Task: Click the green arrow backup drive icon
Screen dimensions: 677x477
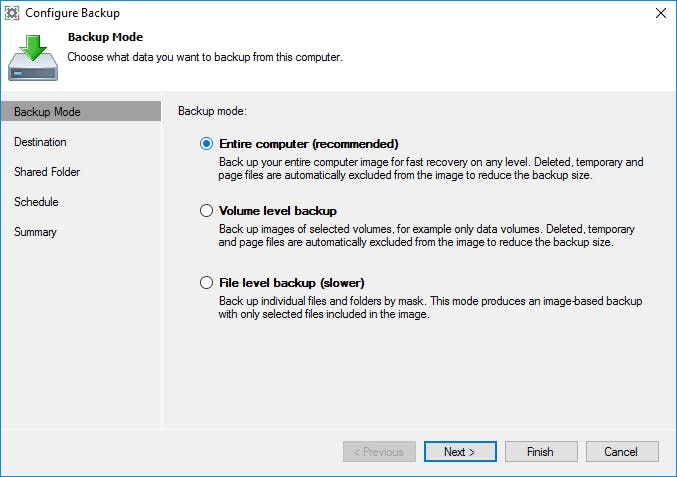Action: [x=33, y=59]
